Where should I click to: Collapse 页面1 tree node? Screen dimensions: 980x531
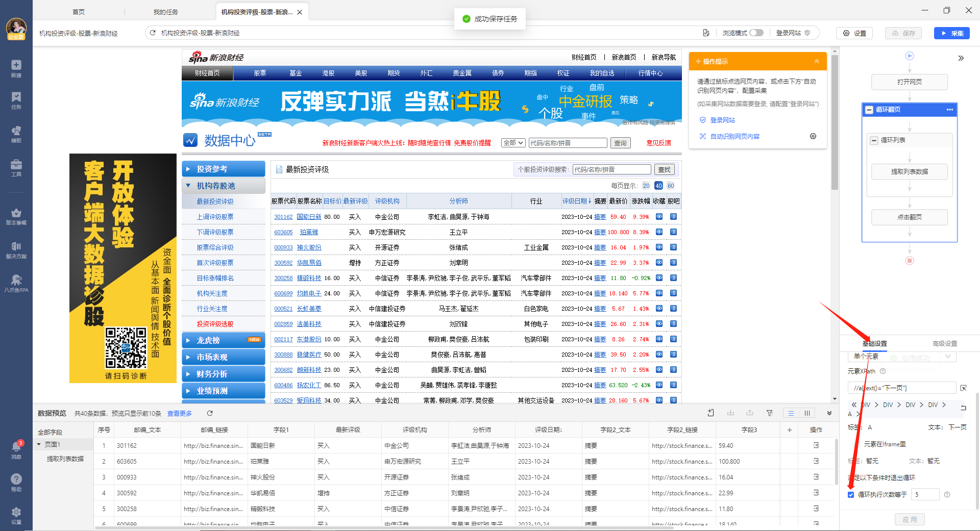click(39, 445)
